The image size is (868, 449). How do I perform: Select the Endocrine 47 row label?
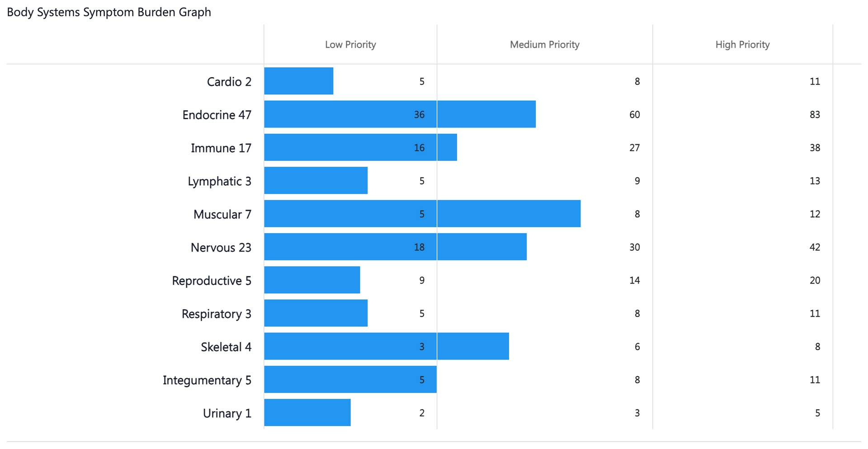217,115
